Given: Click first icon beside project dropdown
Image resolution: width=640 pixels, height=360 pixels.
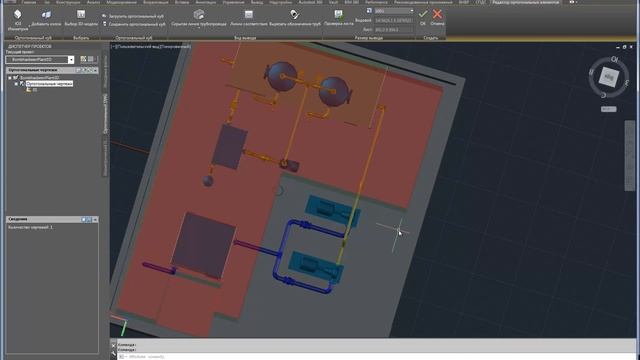Looking at the screenshot, I should 83,59.
